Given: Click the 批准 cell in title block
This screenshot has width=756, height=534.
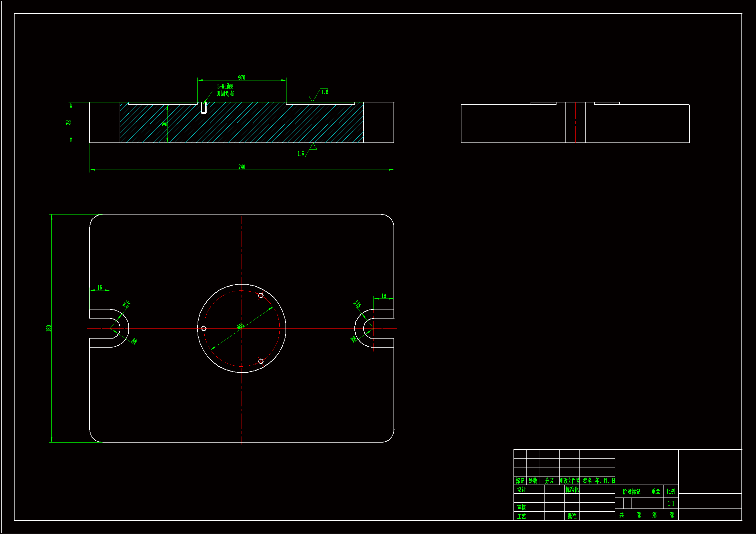Looking at the screenshot, I should (x=572, y=516).
